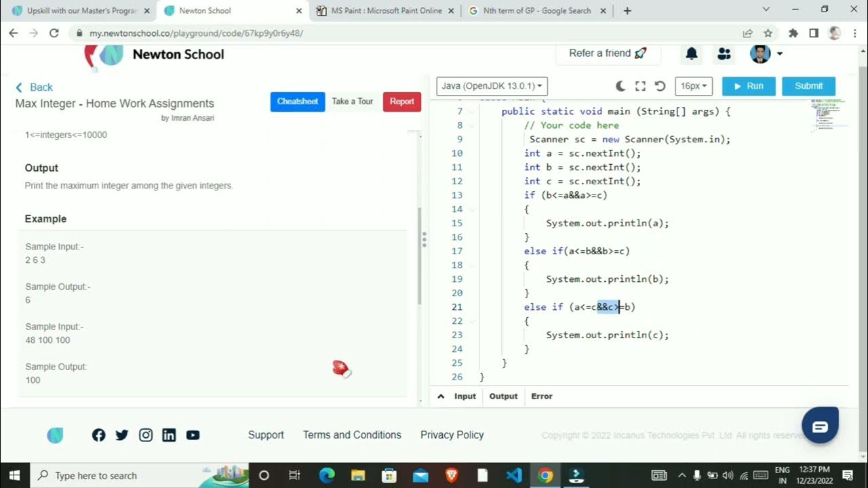Expand the console panel chevron

click(441, 396)
